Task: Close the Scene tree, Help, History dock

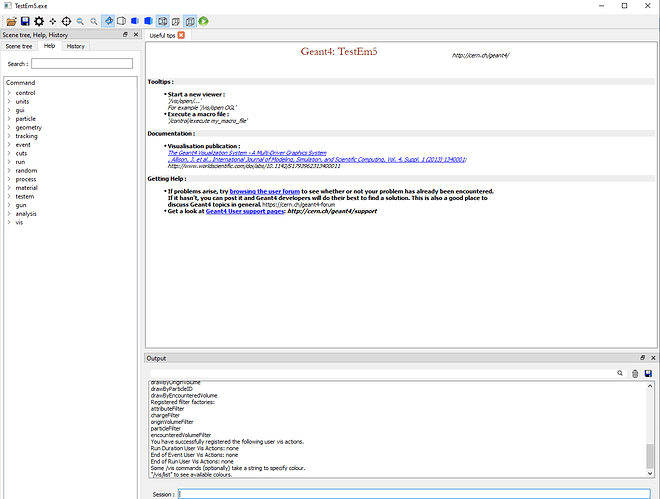Action: click(136, 35)
